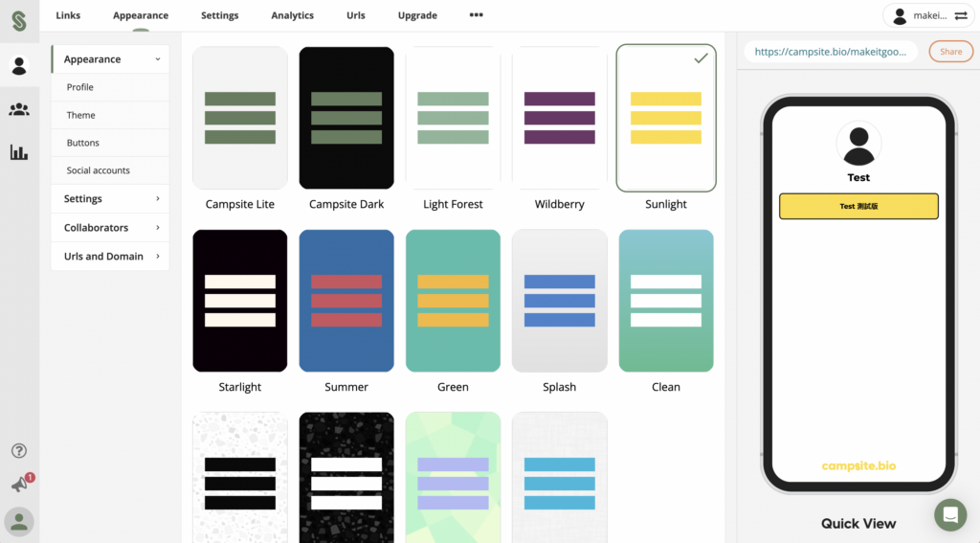
Task: Open the account switcher dropdown
Action: tap(927, 16)
